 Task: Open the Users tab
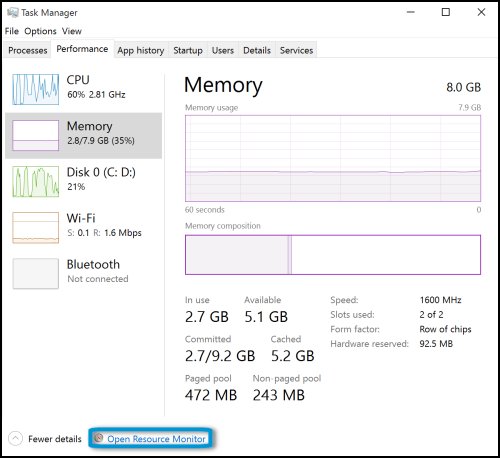(x=223, y=50)
